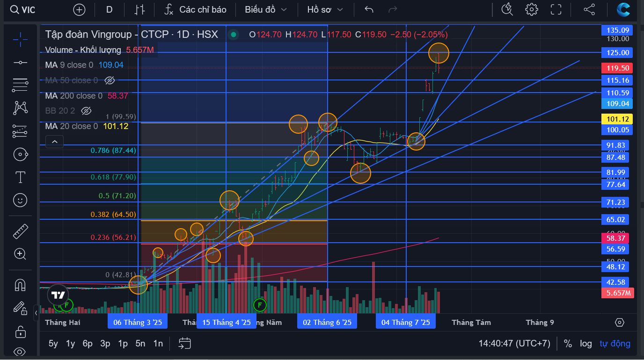Toggle hide all drawings eye icon
Viewport: 644px width, 360px height.
click(20, 351)
